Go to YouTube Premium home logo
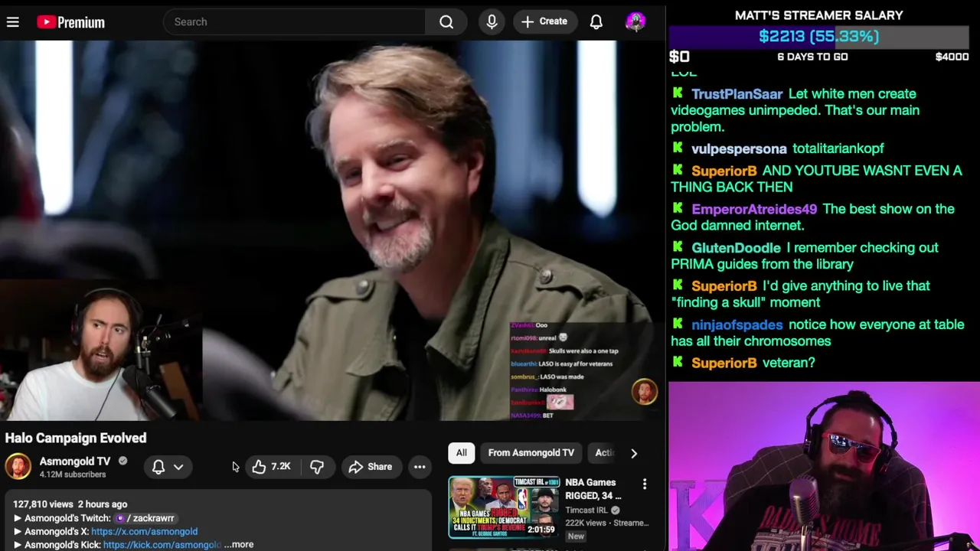The height and width of the screenshot is (551, 980). coord(70,22)
